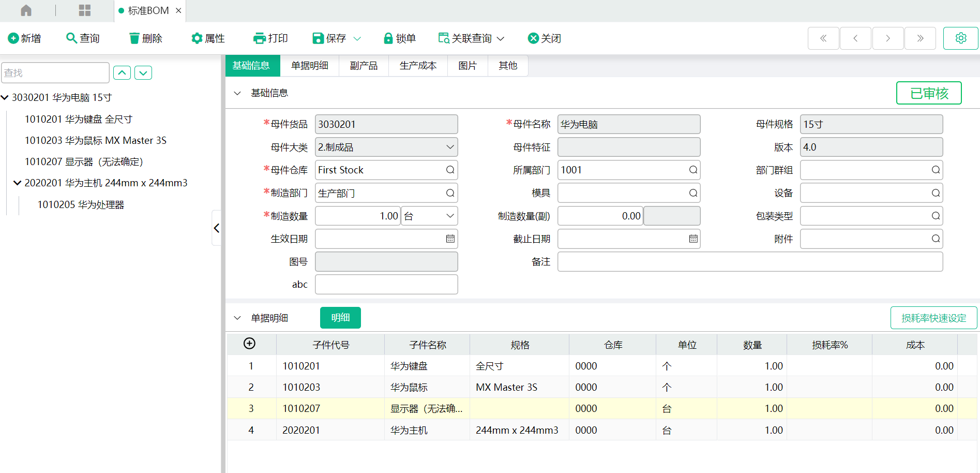
Task: Switch to the 图片 tab
Action: [x=468, y=66]
